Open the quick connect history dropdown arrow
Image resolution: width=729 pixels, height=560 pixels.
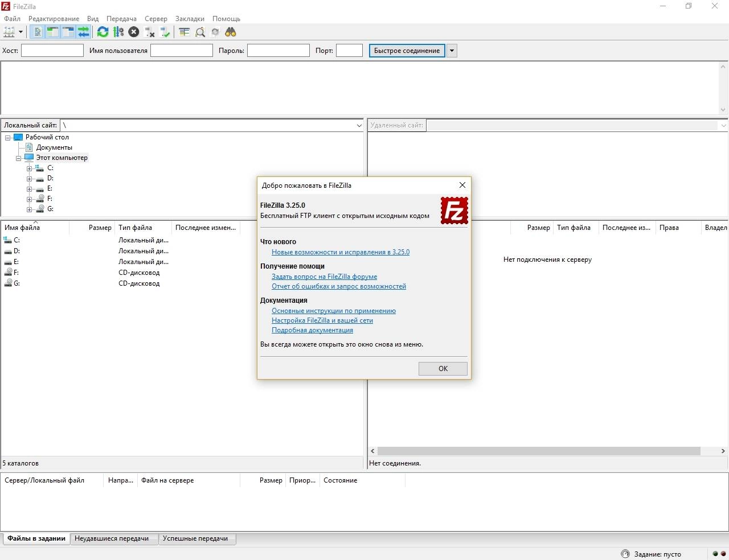[452, 51]
